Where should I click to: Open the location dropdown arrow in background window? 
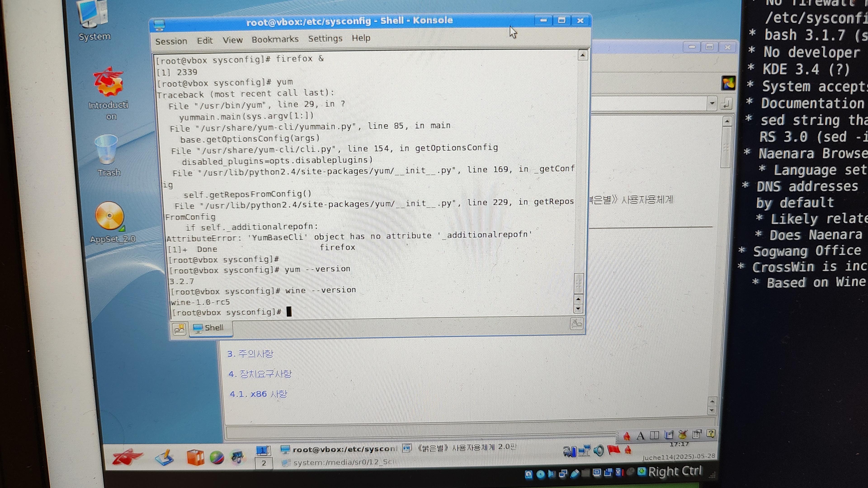[x=712, y=103]
